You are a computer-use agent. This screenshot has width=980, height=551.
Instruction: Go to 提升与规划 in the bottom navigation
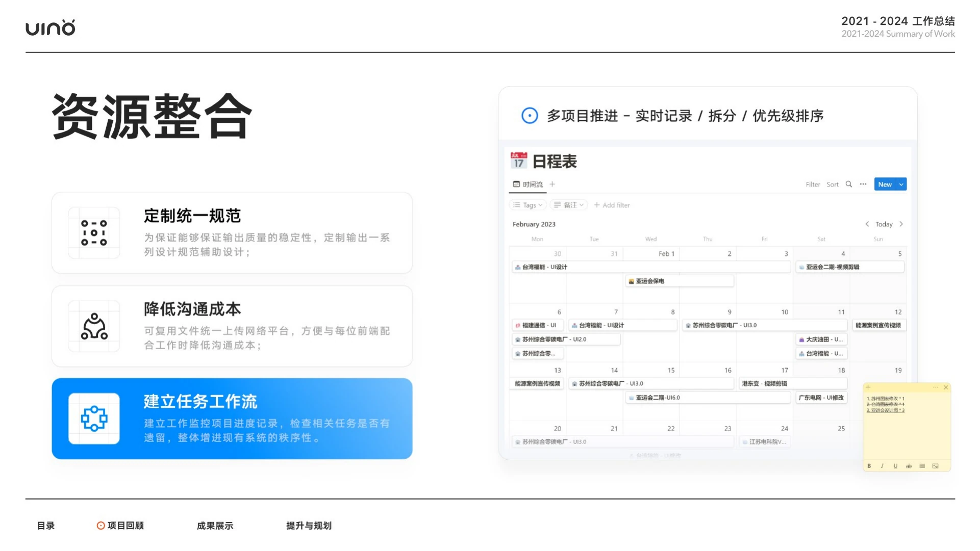[309, 526]
